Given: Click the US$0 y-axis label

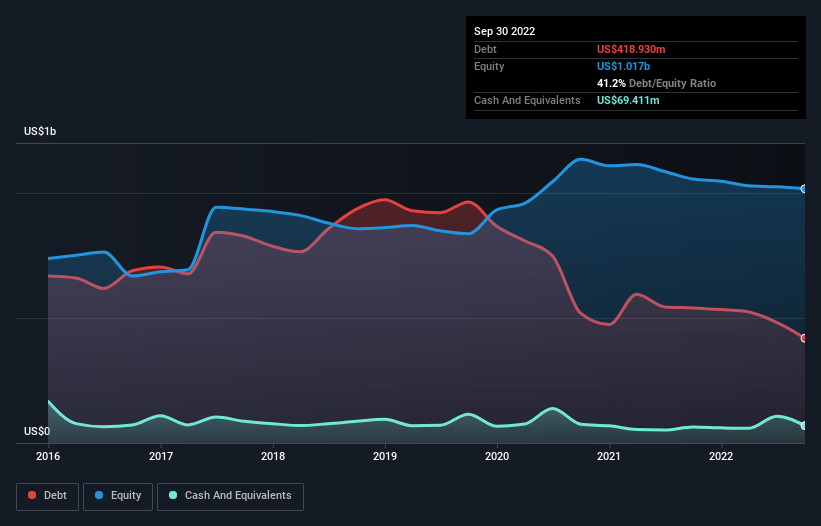Looking at the screenshot, I should [x=37, y=431].
